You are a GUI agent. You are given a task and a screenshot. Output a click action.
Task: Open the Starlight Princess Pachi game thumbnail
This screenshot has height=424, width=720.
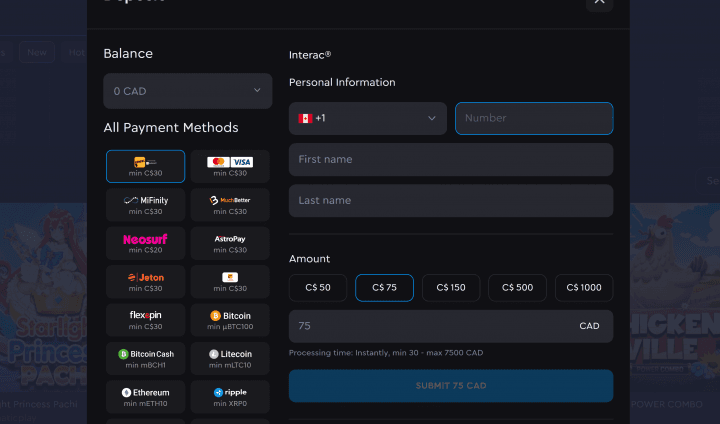tap(44, 298)
